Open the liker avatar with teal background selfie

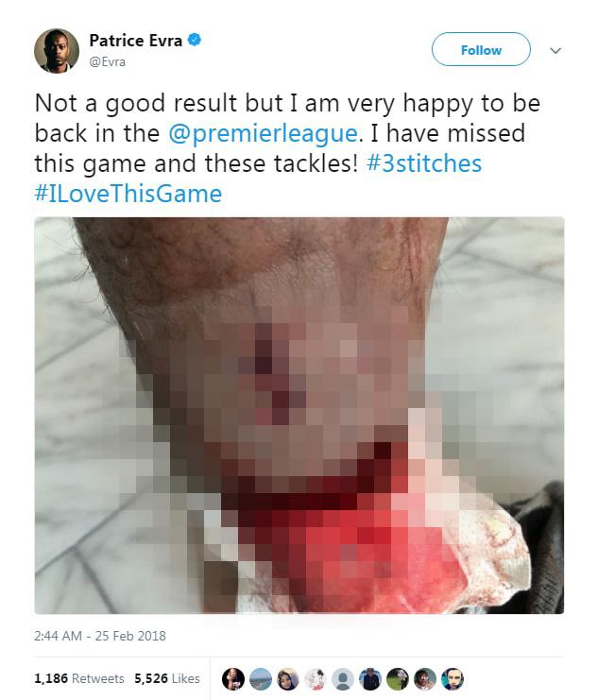point(453,679)
